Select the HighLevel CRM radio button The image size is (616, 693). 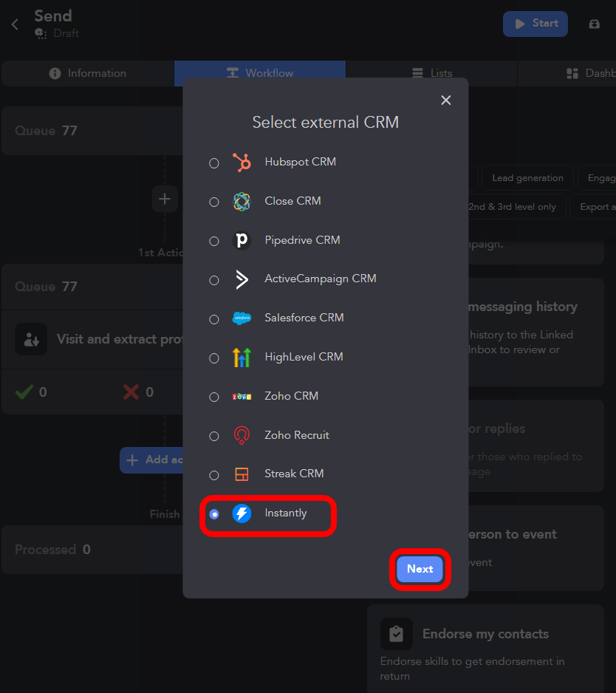tap(214, 358)
